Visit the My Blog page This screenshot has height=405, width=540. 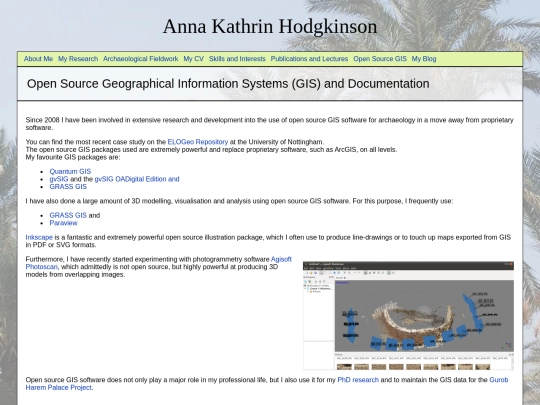[x=424, y=59]
